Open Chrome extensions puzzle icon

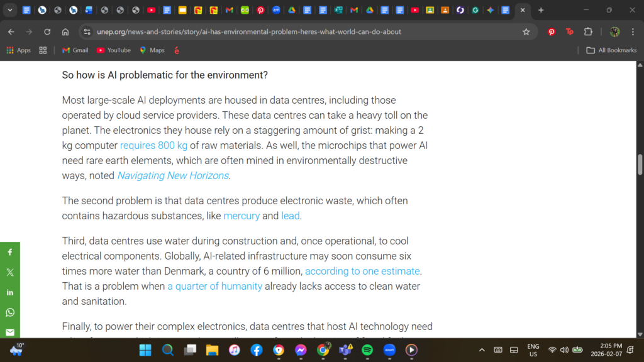point(588,32)
